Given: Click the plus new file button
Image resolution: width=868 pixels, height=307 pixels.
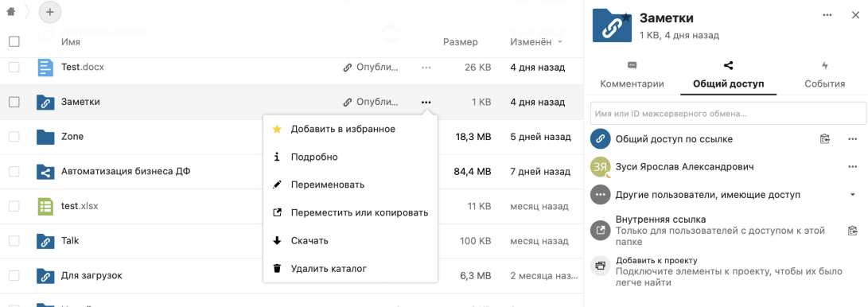Looking at the screenshot, I should [x=50, y=12].
